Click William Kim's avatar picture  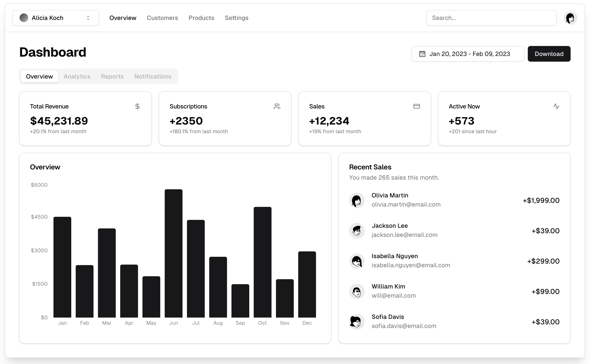tap(357, 291)
